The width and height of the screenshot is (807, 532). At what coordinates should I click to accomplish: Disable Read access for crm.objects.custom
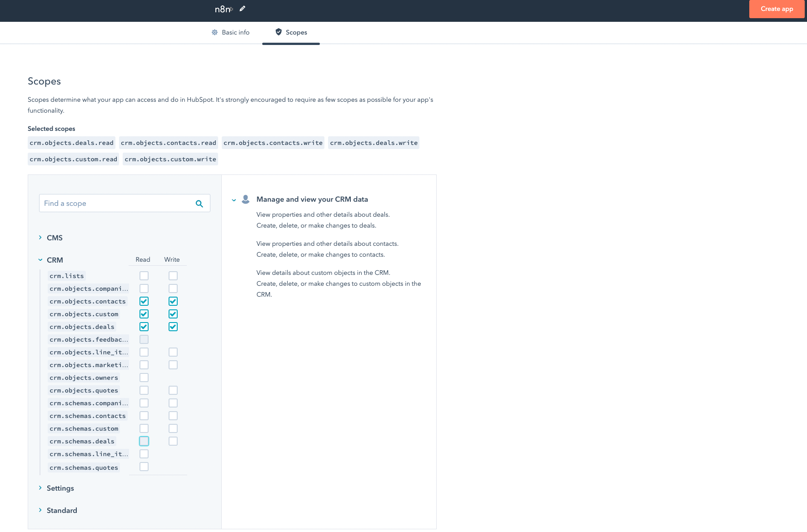[144, 313]
